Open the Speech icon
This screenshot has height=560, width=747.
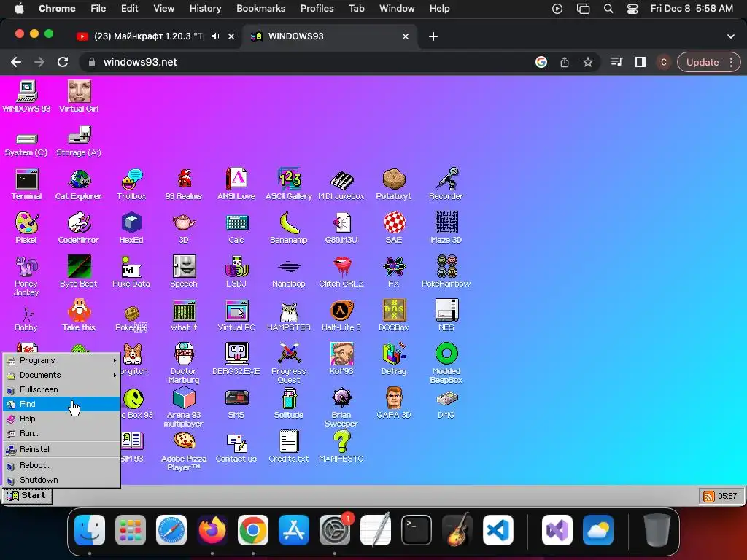tap(184, 272)
